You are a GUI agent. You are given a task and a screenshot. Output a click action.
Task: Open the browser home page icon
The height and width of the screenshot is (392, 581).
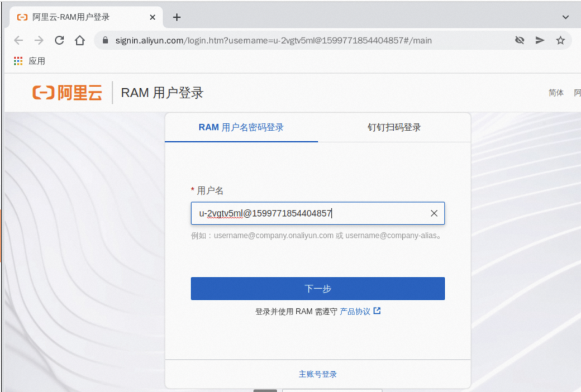click(x=80, y=40)
